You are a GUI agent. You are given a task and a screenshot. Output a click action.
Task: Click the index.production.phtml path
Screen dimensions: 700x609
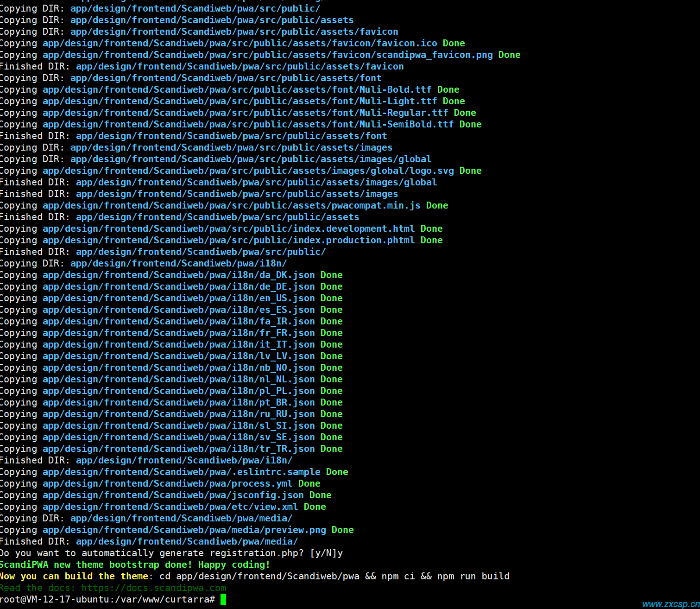pyautogui.click(x=229, y=240)
